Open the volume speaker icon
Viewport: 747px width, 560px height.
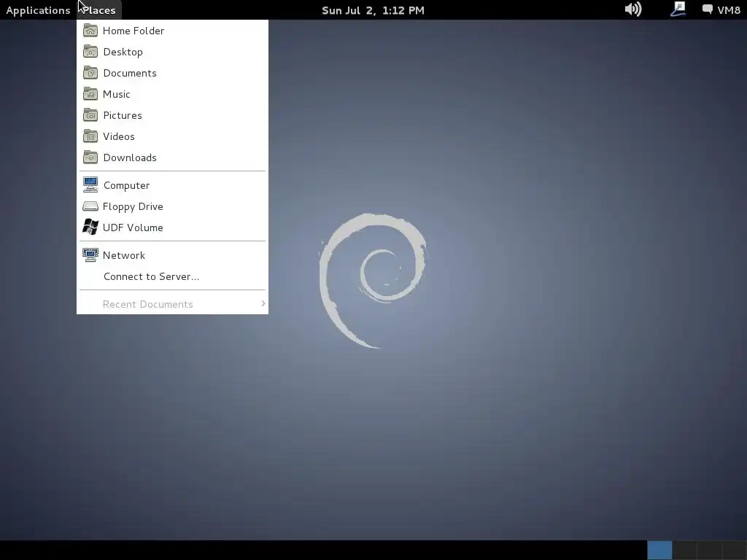633,9
